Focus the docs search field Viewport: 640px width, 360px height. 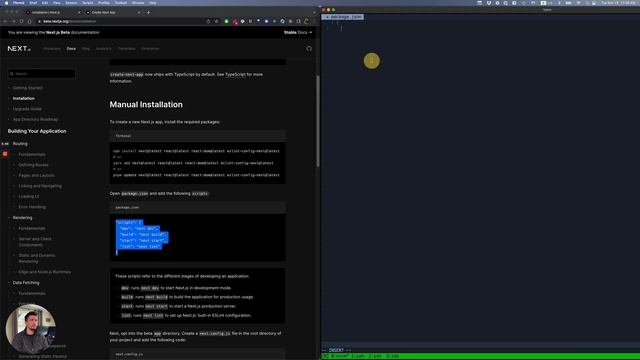(x=42, y=74)
